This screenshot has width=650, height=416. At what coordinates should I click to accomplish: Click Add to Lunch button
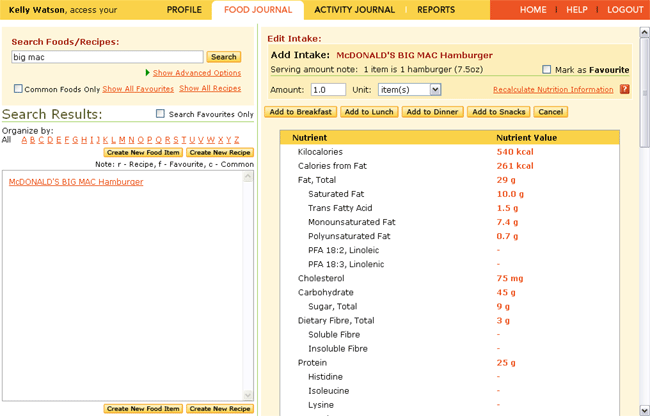(x=369, y=112)
